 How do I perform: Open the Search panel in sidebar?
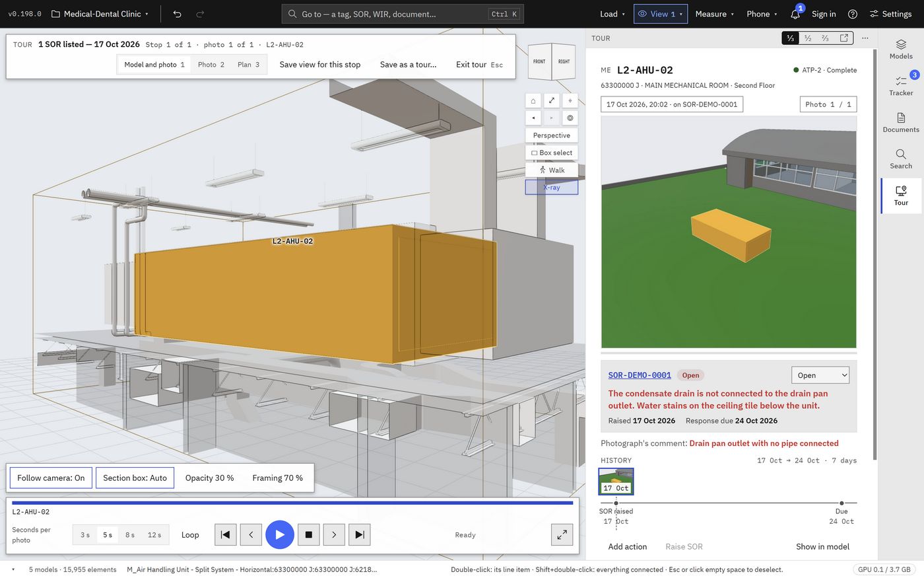pos(901,159)
